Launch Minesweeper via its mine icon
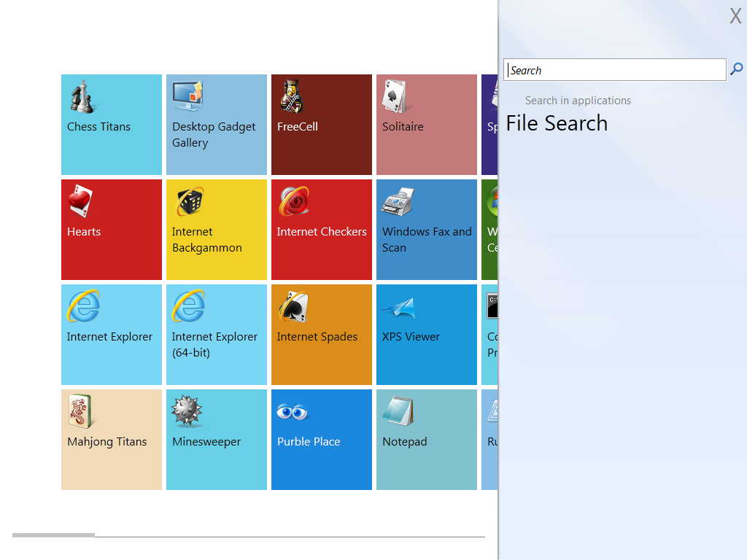 click(x=187, y=411)
